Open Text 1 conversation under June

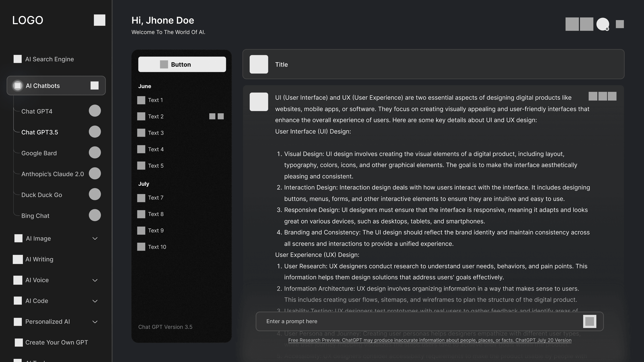[x=155, y=100]
